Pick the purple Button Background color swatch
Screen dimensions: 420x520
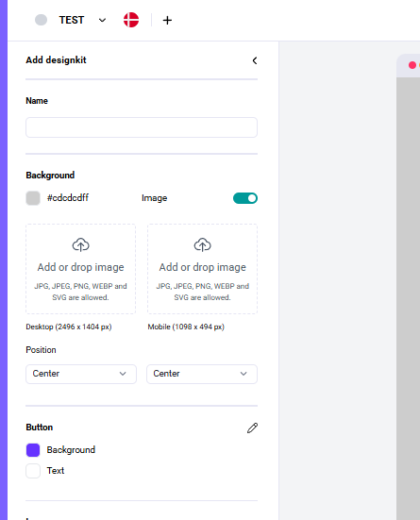(33, 450)
